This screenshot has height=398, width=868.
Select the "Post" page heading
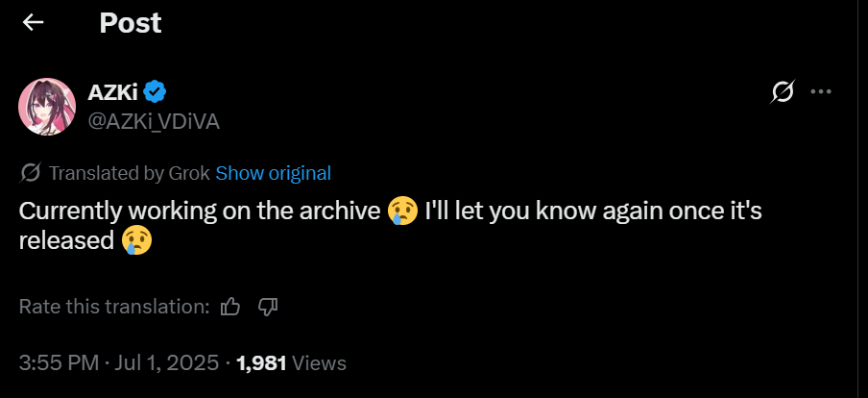(x=131, y=22)
